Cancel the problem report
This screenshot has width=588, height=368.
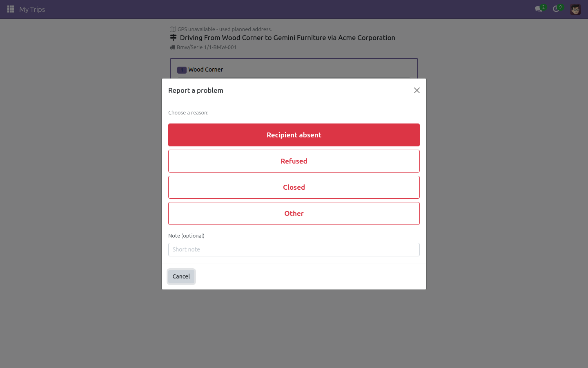[x=181, y=276]
